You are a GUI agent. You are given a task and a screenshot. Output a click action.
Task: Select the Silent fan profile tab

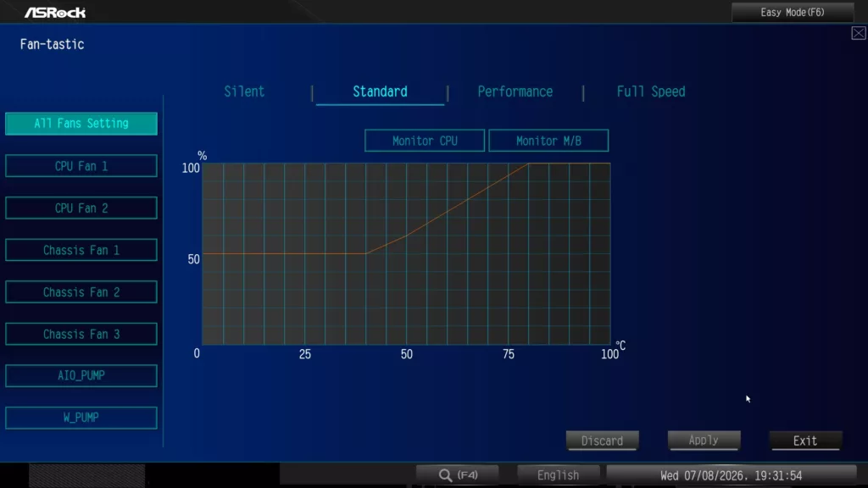point(244,91)
